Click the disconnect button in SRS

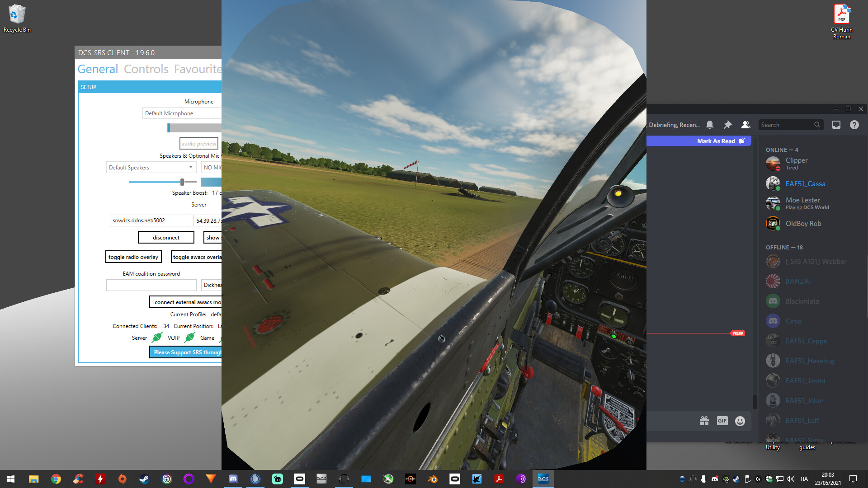point(166,237)
